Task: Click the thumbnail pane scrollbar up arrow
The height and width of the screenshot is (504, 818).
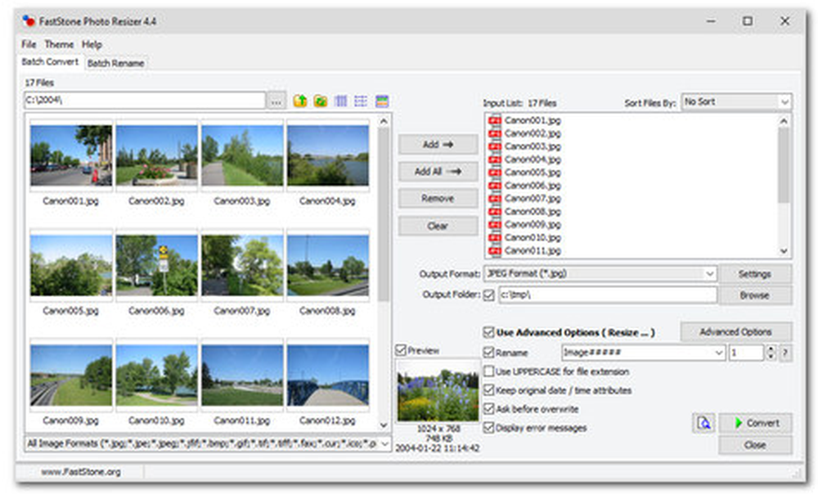Action: click(384, 121)
